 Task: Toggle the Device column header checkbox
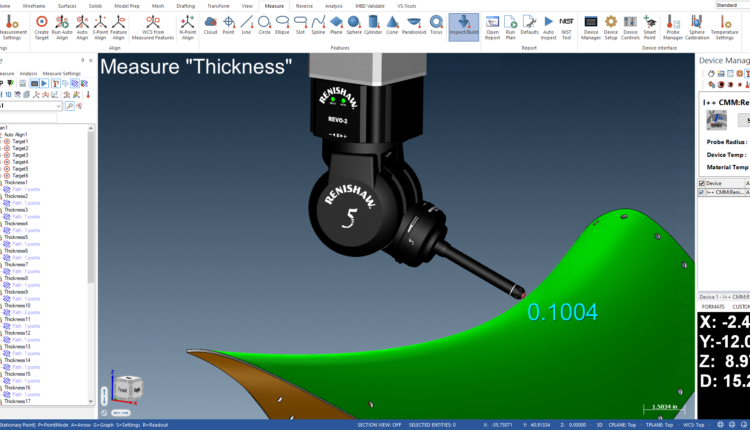pos(702,183)
